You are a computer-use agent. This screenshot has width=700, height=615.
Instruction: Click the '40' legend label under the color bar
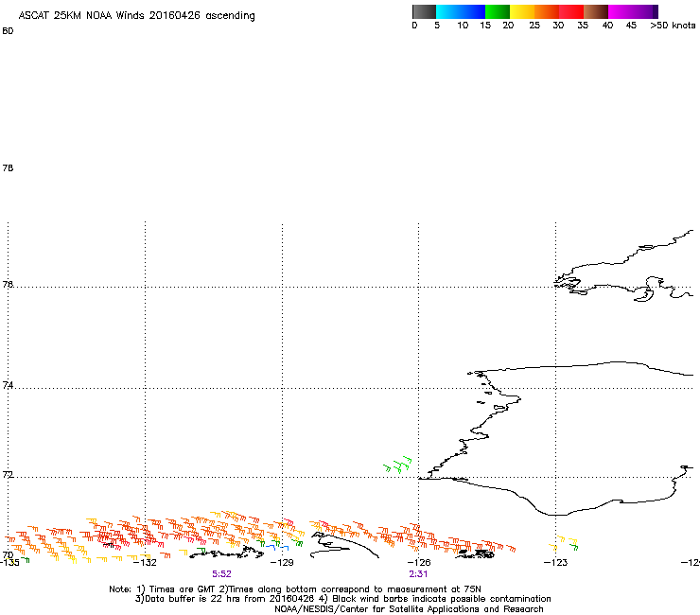tap(607, 26)
